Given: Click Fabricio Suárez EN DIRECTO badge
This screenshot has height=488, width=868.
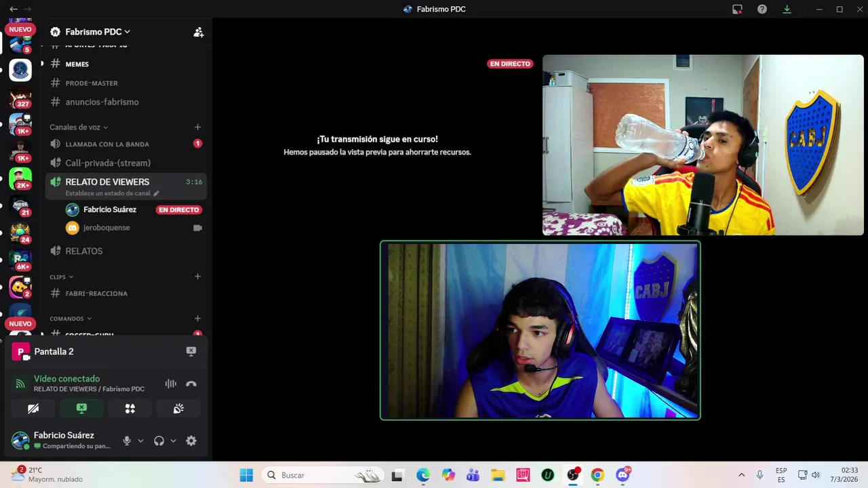Looking at the screenshot, I should [179, 210].
